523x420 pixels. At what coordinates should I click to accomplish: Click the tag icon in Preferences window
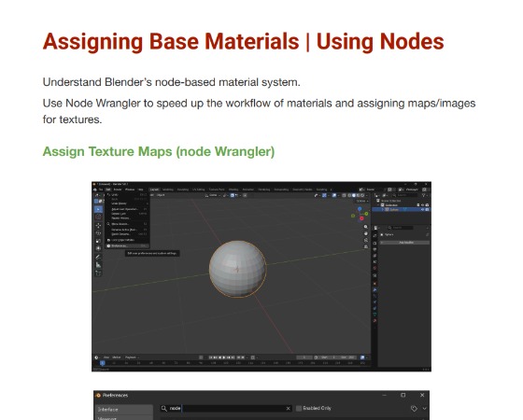414,409
